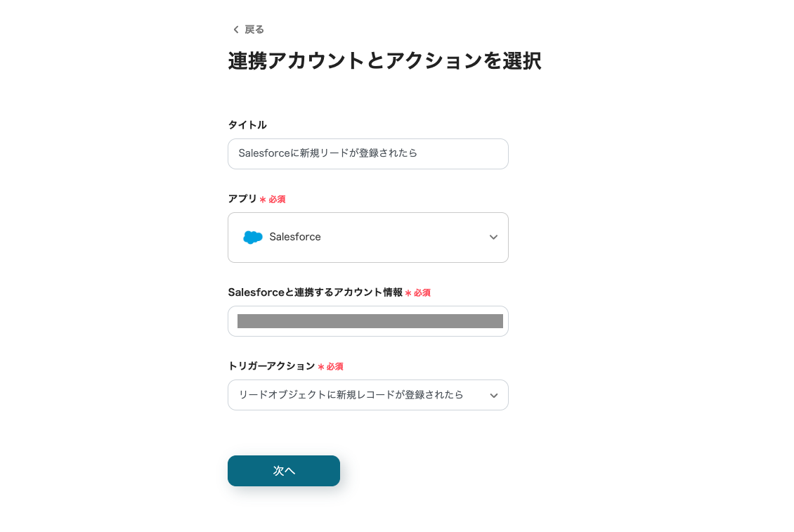Go back via the 戻る link

click(x=254, y=30)
